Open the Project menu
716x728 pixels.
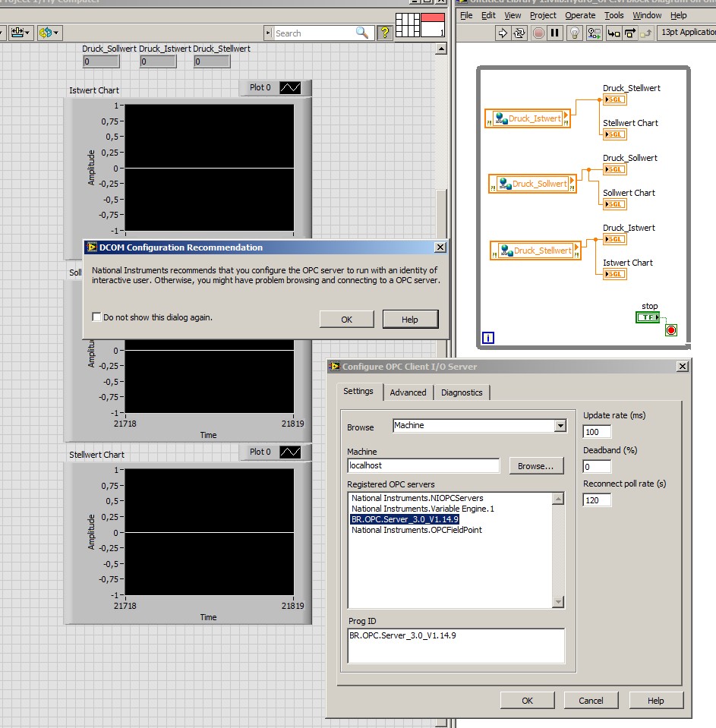tap(543, 15)
